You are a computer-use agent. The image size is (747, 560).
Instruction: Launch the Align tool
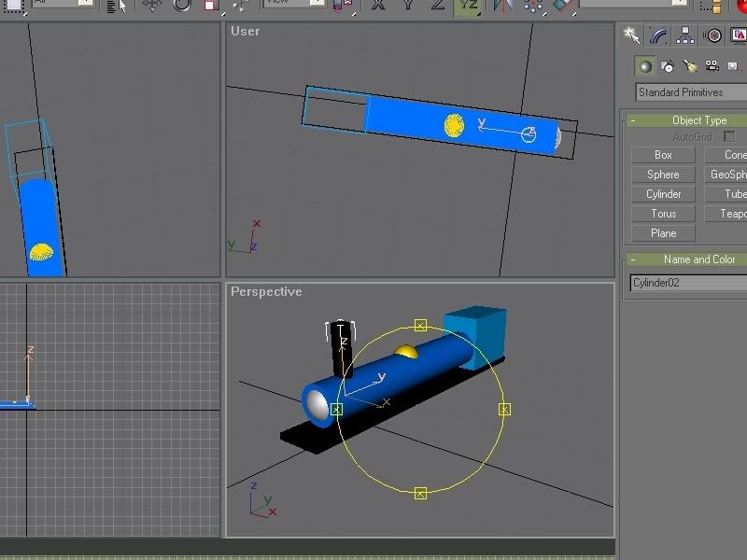coord(563,6)
